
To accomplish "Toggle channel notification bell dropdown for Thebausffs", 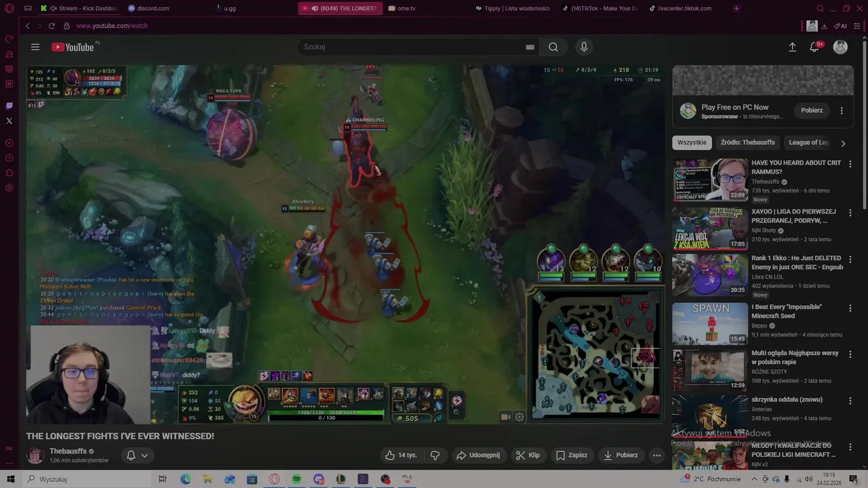I will [x=138, y=455].
